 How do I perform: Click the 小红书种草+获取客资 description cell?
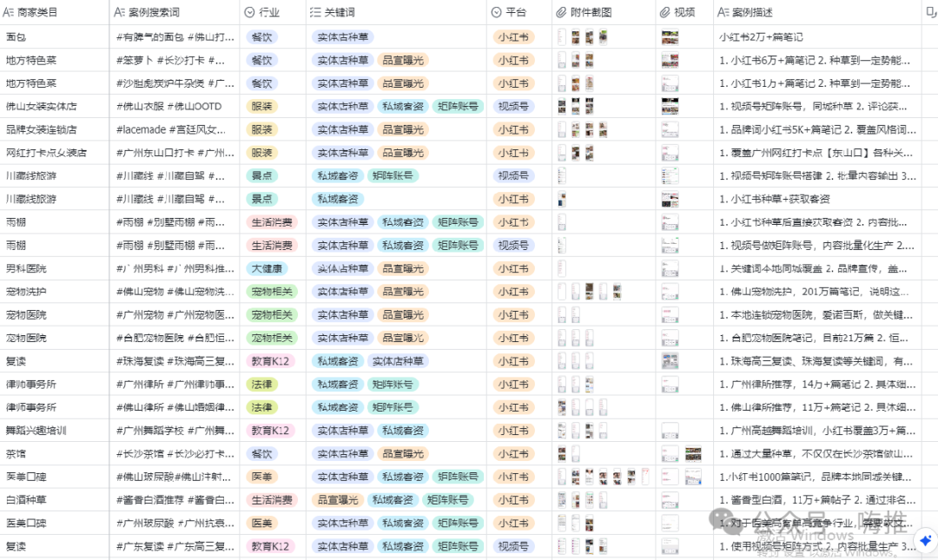(817, 199)
